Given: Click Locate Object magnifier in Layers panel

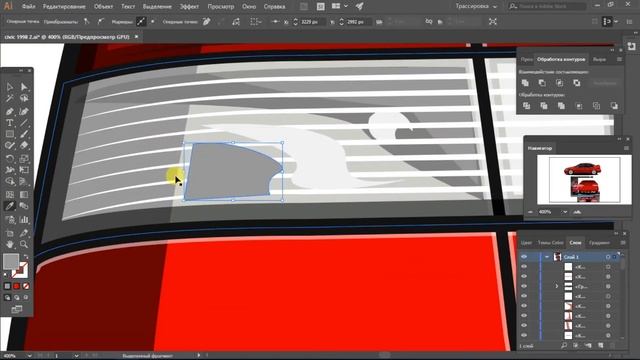Looking at the screenshot, I should tap(564, 345).
